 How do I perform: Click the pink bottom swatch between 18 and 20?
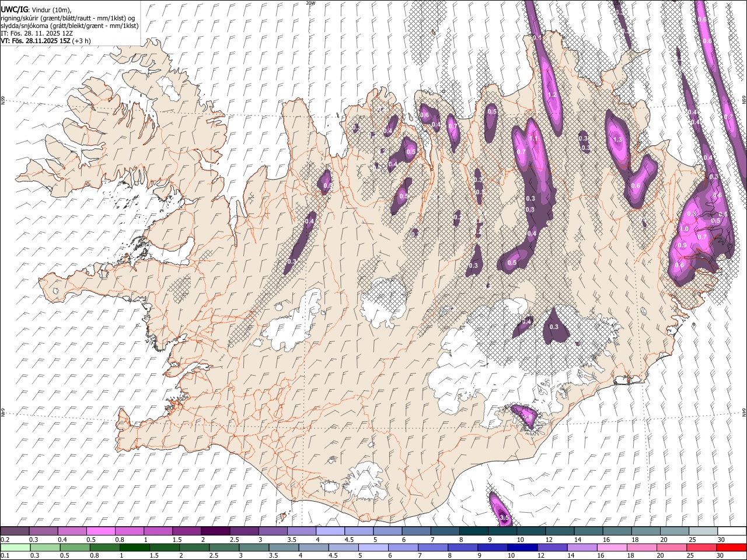pyautogui.click(x=642, y=547)
